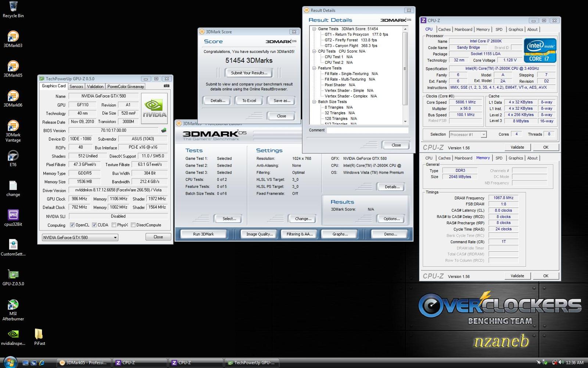Launch Internet Explorer from quick launch
The height and width of the screenshot is (368, 588).
42,363
